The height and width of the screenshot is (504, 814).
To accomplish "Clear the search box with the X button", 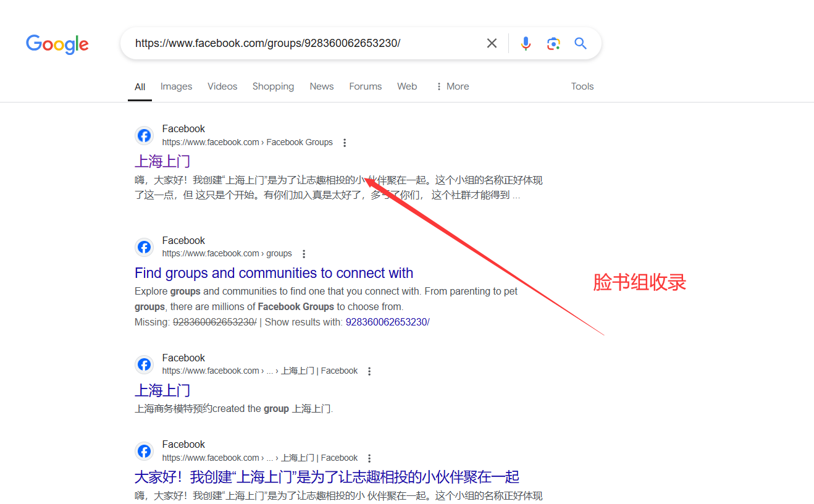I will click(x=492, y=43).
